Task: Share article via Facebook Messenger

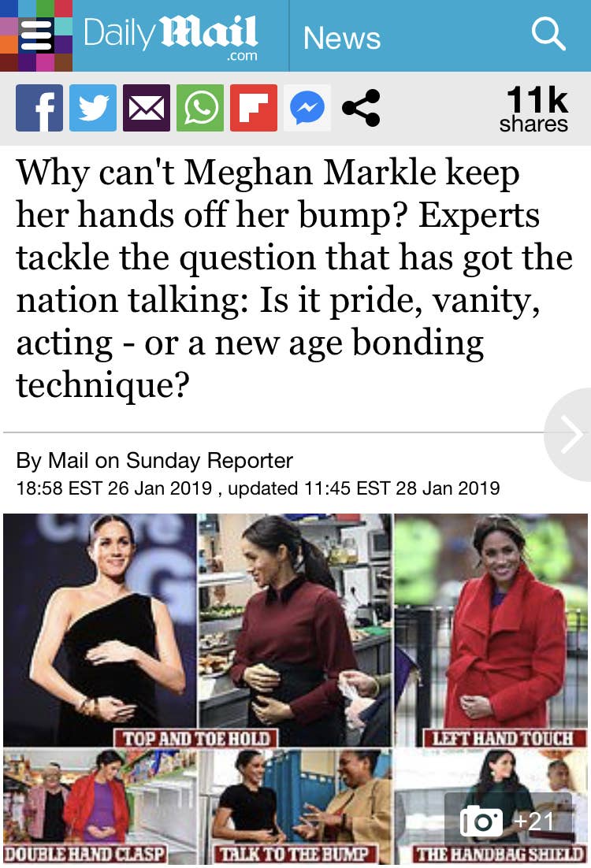Action: (x=307, y=108)
